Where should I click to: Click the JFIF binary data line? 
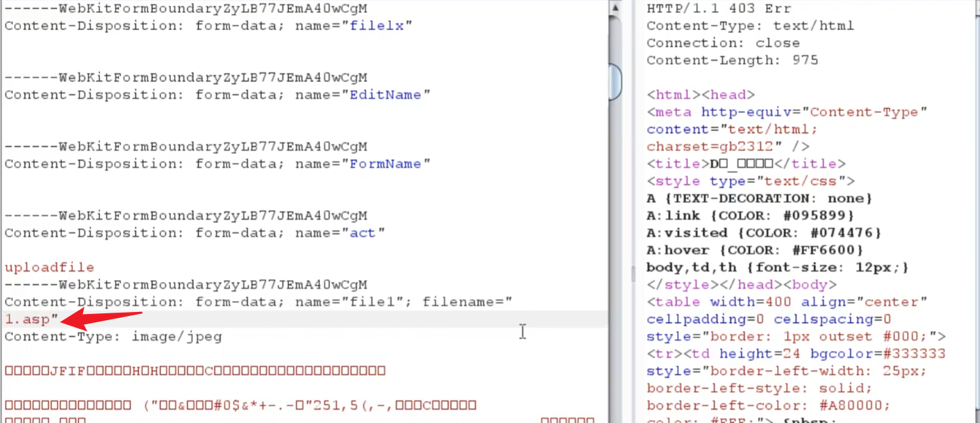coord(195,371)
